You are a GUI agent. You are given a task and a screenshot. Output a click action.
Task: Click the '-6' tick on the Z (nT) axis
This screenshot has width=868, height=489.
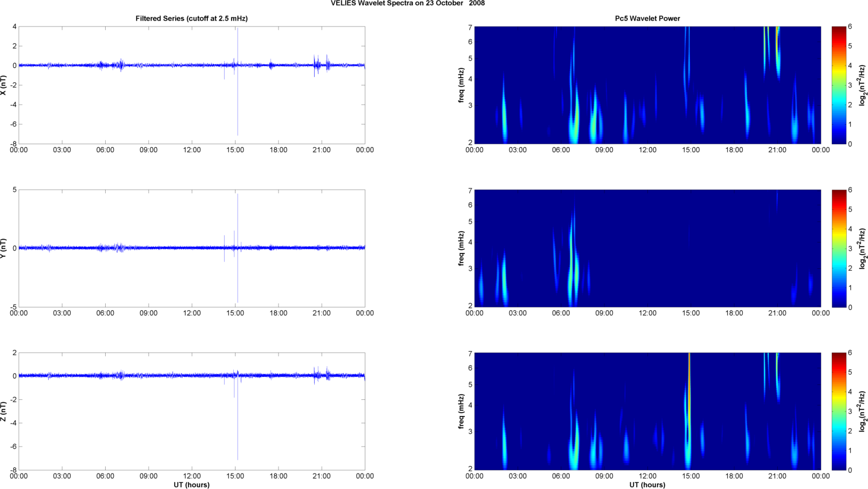coord(13,446)
